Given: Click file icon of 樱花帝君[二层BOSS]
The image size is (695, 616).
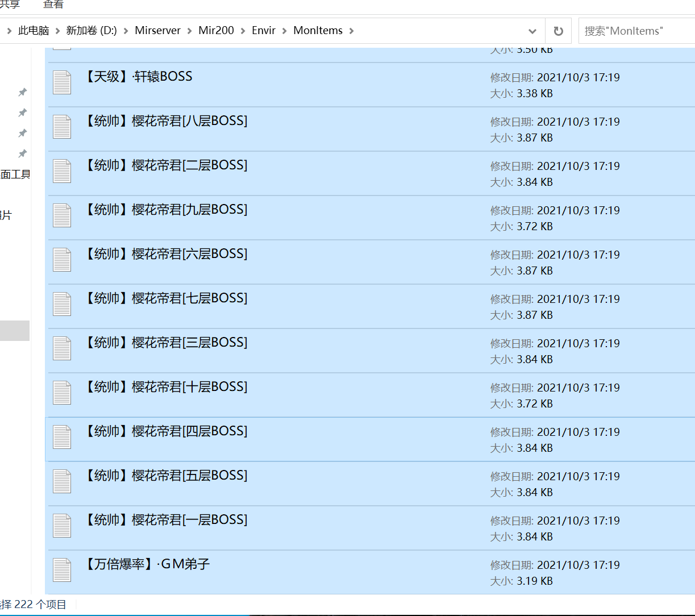Looking at the screenshot, I should tap(62, 172).
